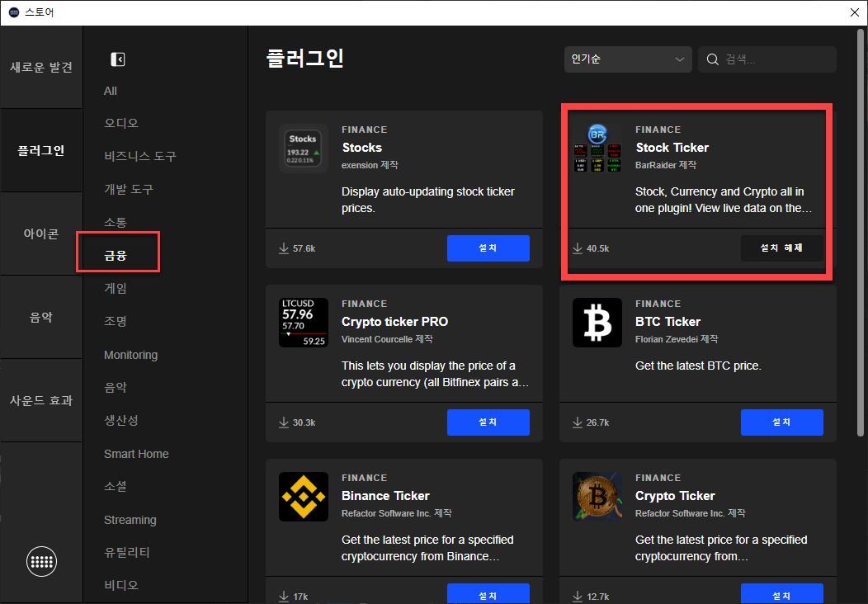Click the Stocks plugin thumbnail icon
Viewport: 868px width, 604px height.
click(x=304, y=149)
